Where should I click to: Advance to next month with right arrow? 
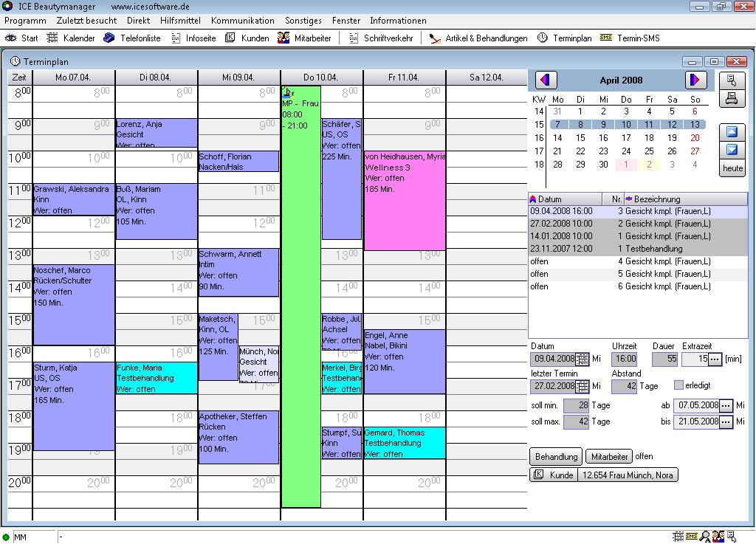695,80
